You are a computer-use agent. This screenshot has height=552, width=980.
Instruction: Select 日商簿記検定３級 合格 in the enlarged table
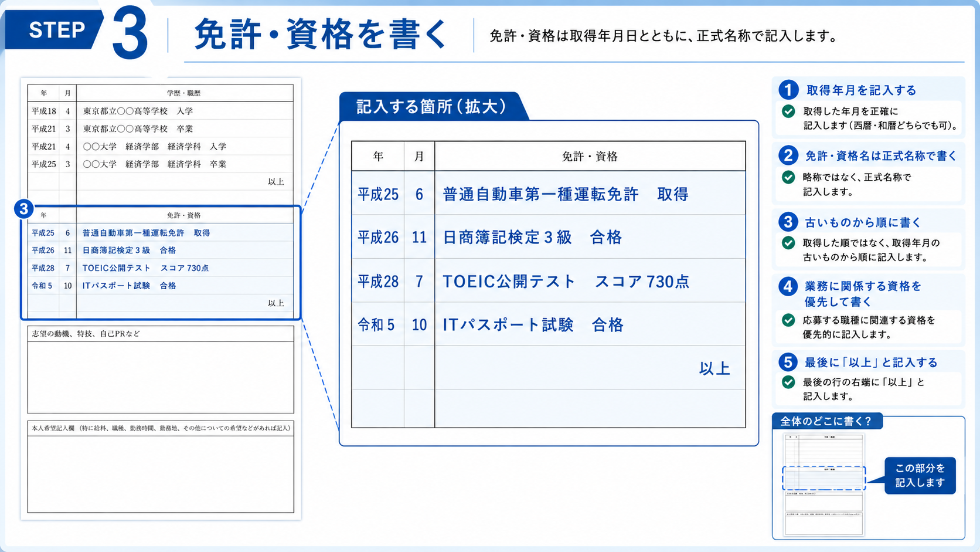click(532, 238)
